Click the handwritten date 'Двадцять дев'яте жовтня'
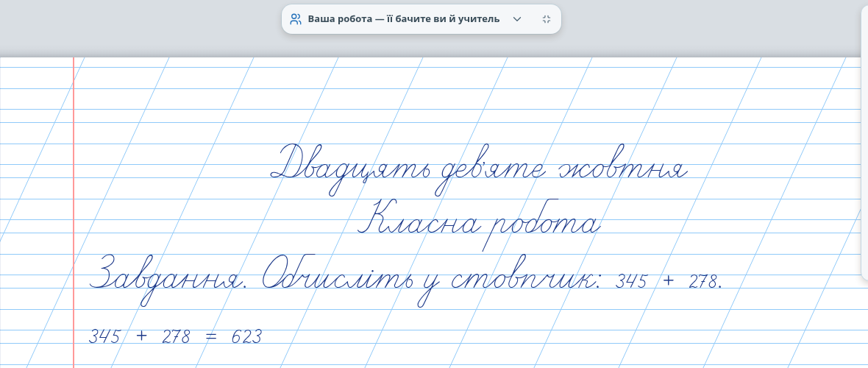 coord(480,169)
